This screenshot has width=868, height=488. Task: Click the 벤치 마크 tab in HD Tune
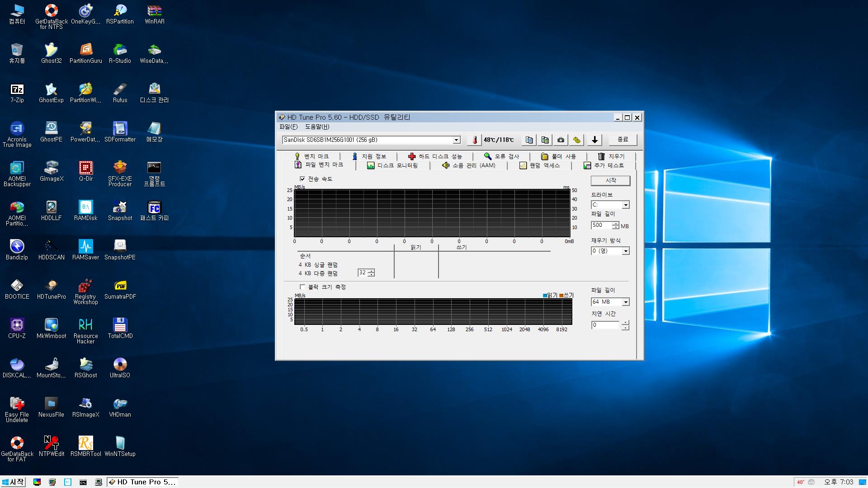(312, 155)
